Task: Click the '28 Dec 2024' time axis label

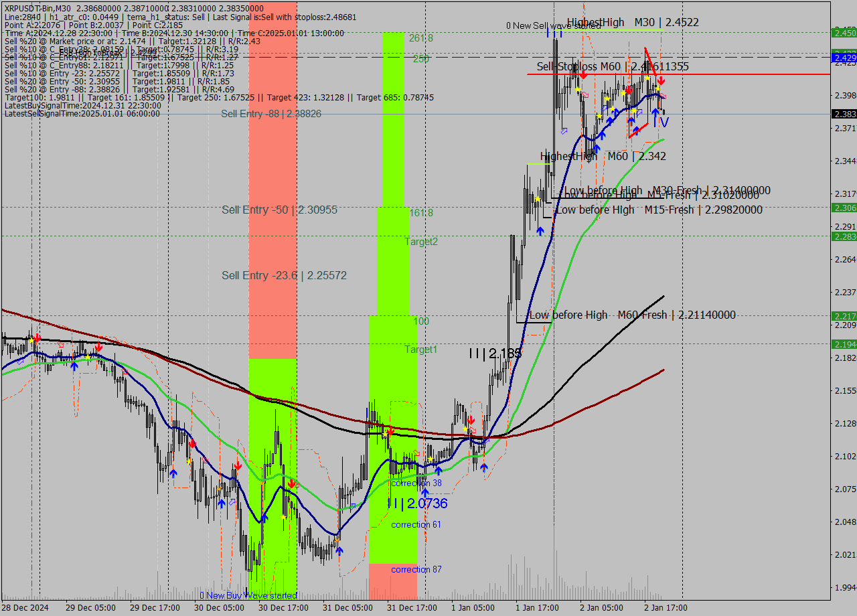Action: (x=25, y=608)
